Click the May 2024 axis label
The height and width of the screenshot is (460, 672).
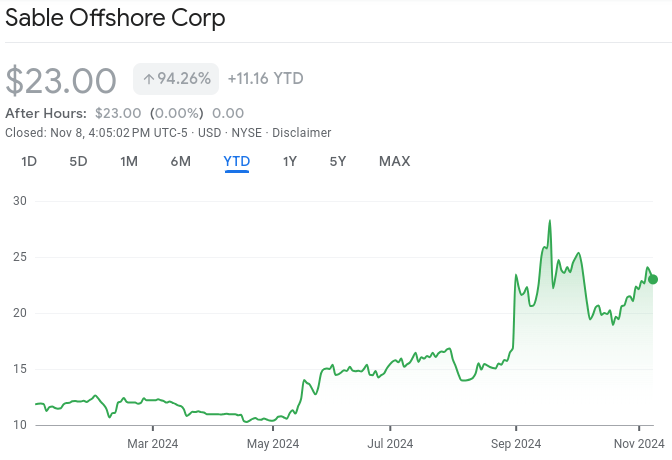click(x=273, y=442)
